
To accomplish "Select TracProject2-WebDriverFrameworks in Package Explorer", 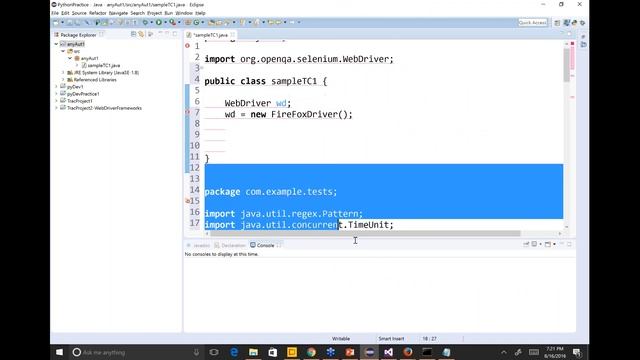I will coord(104,108).
